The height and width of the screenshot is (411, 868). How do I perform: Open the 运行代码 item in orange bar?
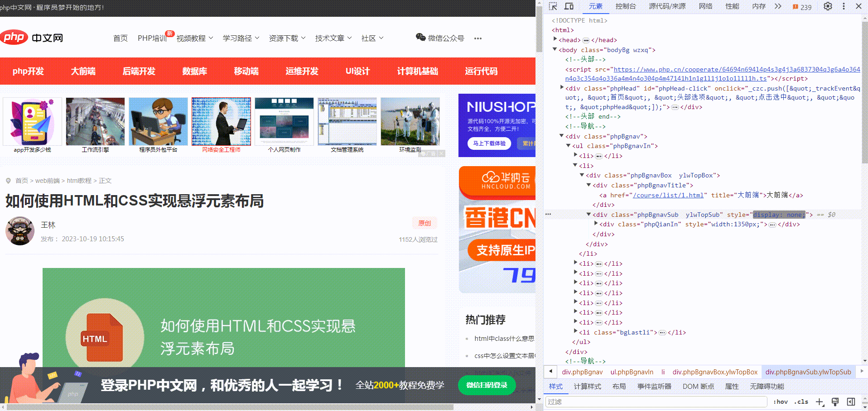point(481,71)
